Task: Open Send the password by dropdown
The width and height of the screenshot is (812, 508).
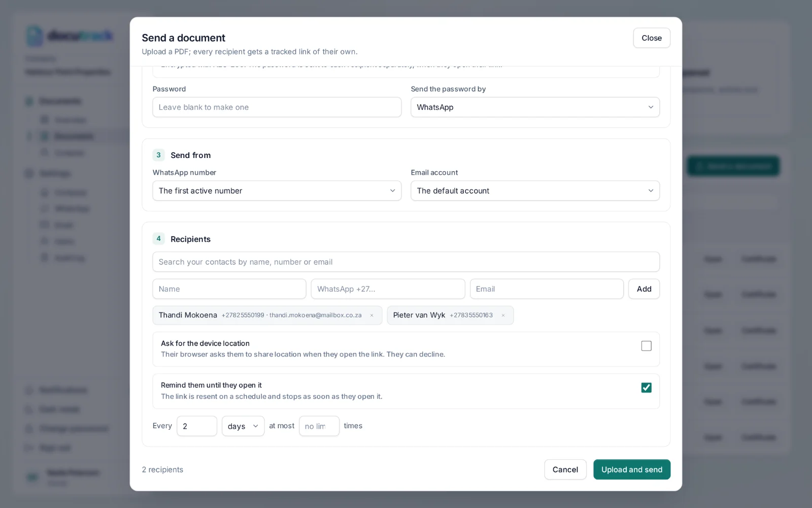Action: tap(535, 107)
